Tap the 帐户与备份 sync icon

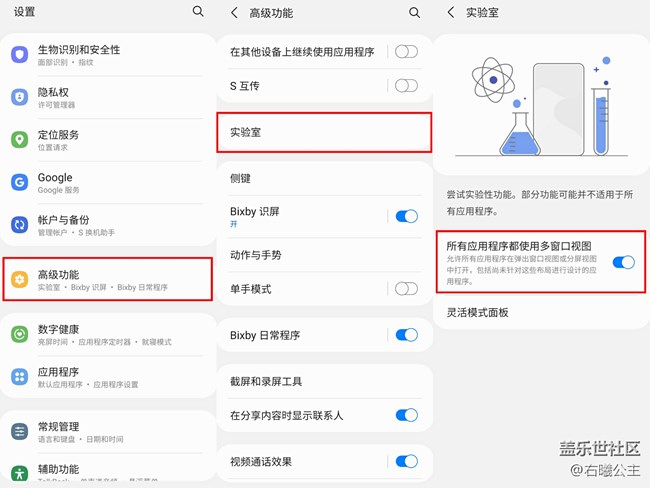pyautogui.click(x=20, y=224)
